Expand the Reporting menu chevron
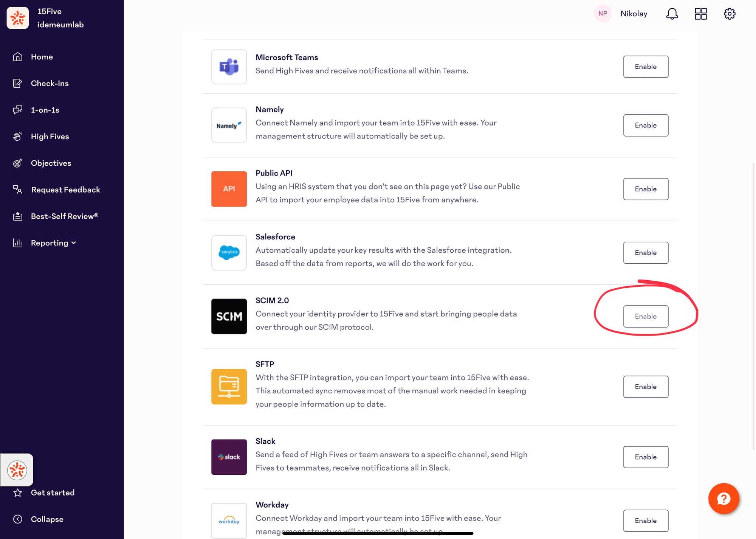Viewport: 756px width, 539px height. (74, 243)
